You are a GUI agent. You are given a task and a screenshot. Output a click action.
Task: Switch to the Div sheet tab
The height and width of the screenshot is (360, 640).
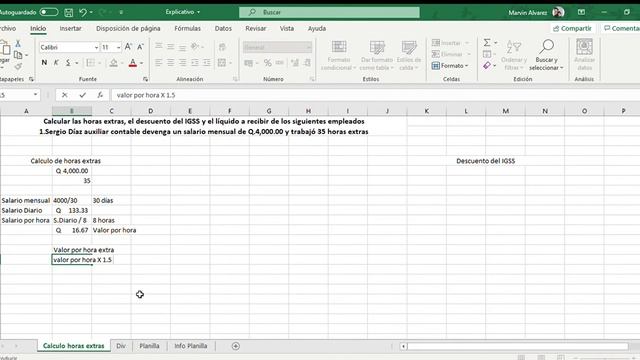[121, 346]
